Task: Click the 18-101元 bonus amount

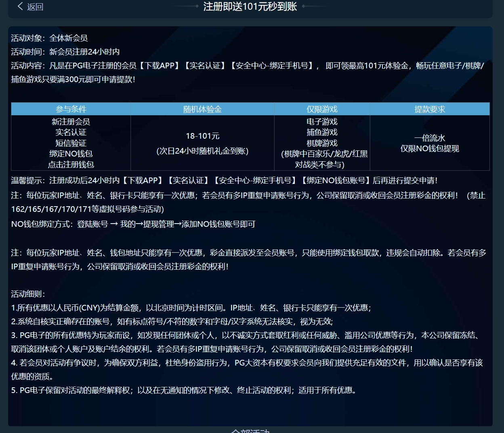Action: [x=202, y=136]
